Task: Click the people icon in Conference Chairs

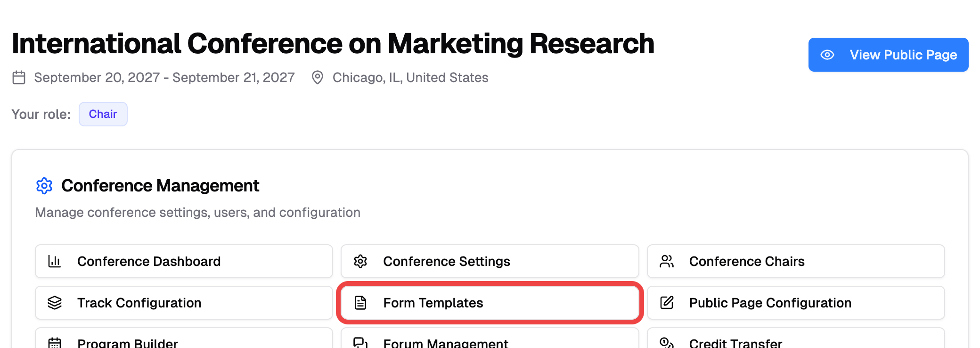Action: pos(667,261)
